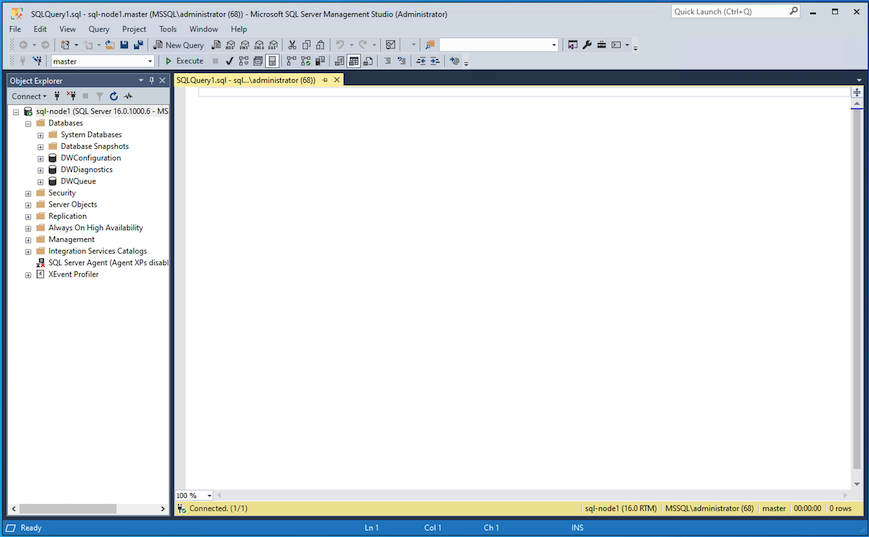This screenshot has height=537, width=869.
Task: Toggle Results to Text mode
Action: [339, 61]
